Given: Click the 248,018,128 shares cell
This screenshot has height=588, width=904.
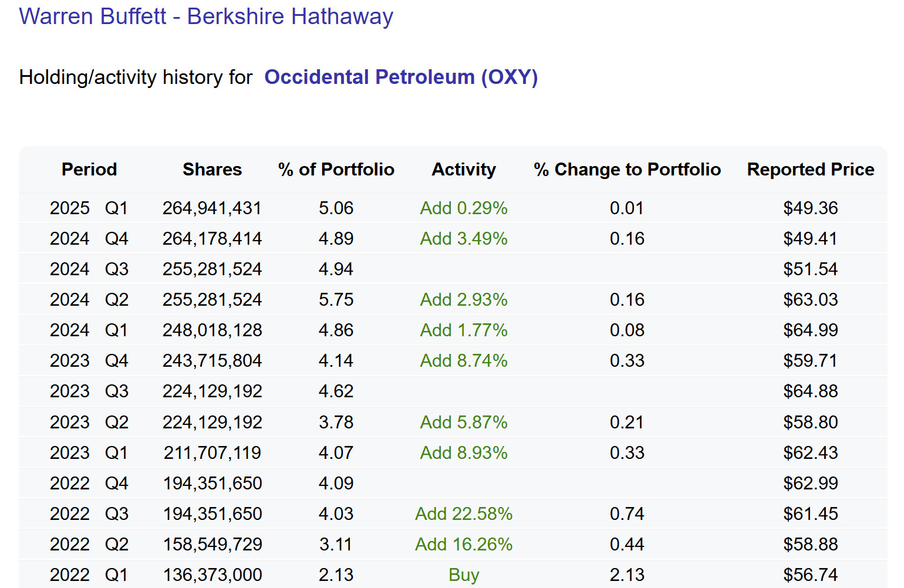Looking at the screenshot, I should click(212, 330).
